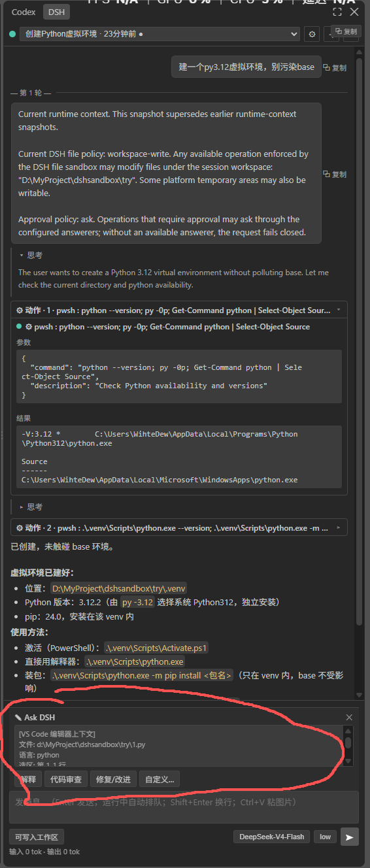The image size is (370, 868).
Task: Collapse the 动作 1 pwsh action header
Action: [x=178, y=310]
